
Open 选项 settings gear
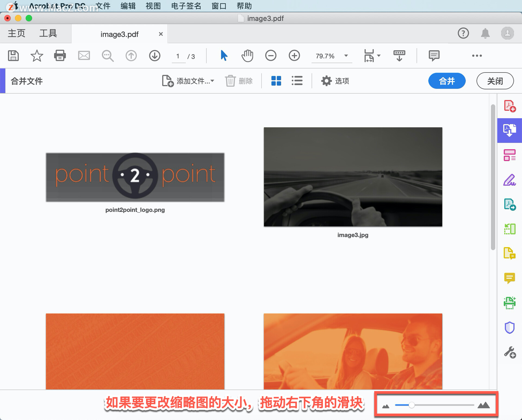click(335, 81)
